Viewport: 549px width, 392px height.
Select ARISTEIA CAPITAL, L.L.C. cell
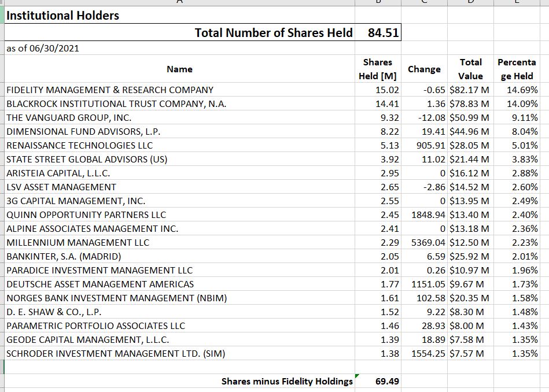pyautogui.click(x=179, y=173)
